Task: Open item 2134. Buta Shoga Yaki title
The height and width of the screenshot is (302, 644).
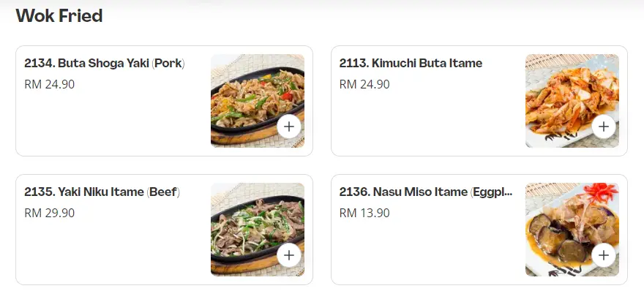Action: coord(86,64)
